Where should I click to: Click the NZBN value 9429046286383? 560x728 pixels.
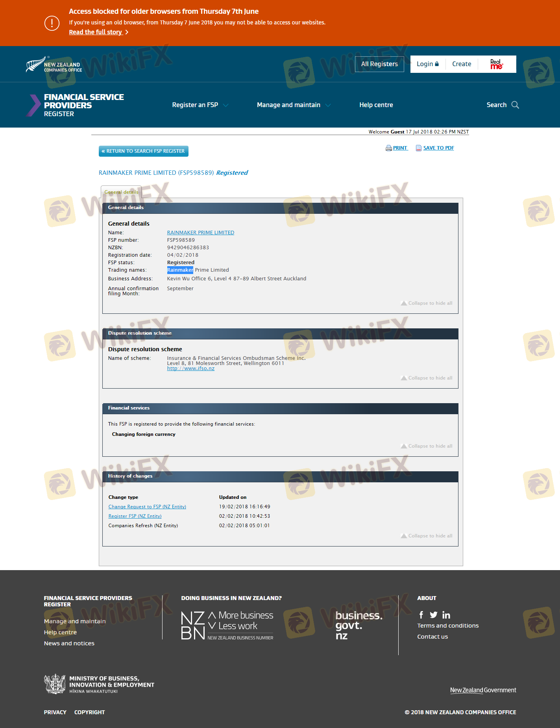pos(188,248)
